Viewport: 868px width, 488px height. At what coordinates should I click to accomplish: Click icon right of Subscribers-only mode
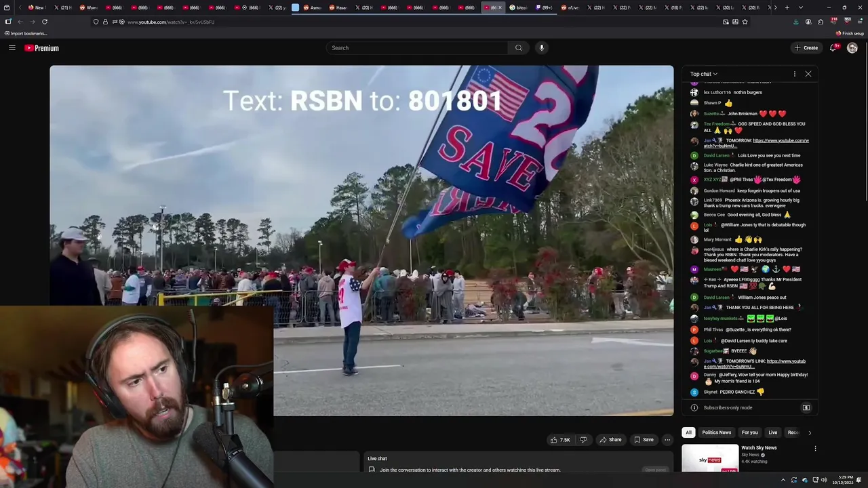(806, 408)
